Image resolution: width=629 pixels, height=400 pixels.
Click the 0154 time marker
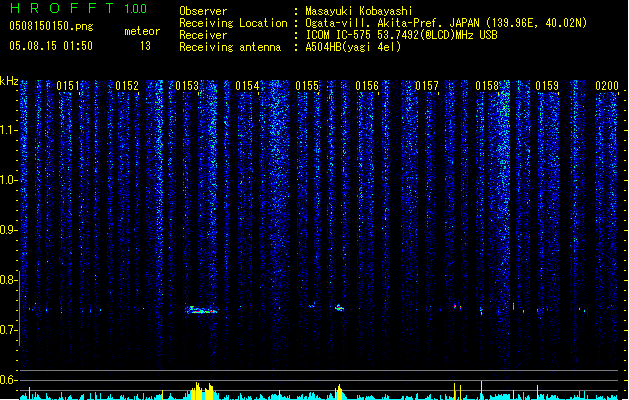click(x=247, y=86)
